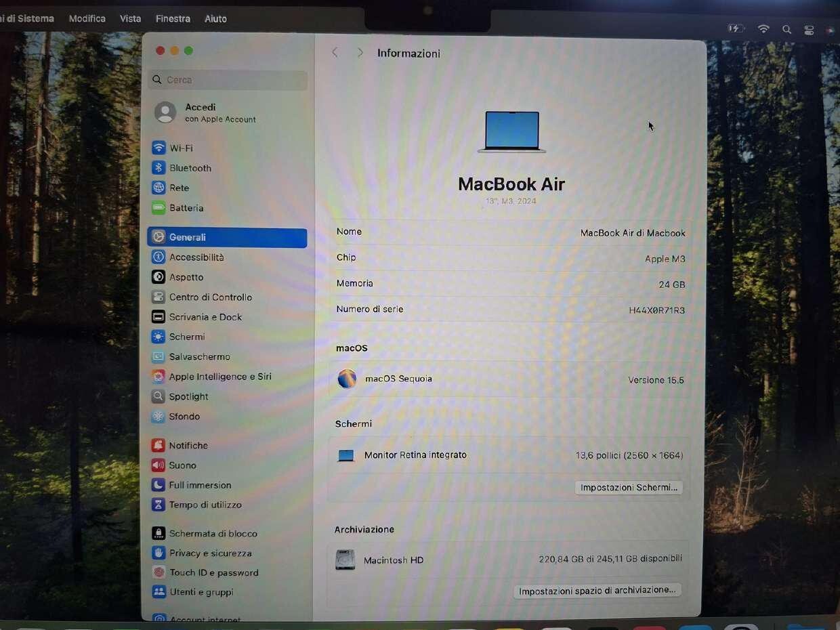Screen dimensions: 840x630
Task: Click the Monitor Retina integrato row
Action: coord(508,455)
